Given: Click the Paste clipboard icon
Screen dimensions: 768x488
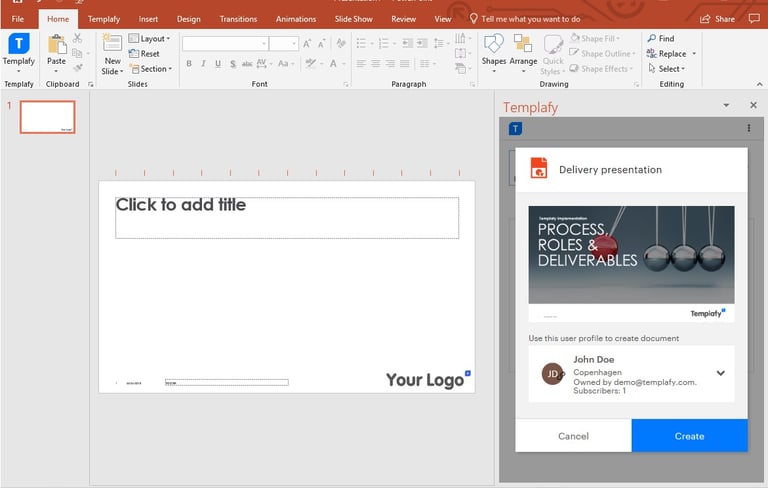Looking at the screenshot, I should pyautogui.click(x=57, y=45).
